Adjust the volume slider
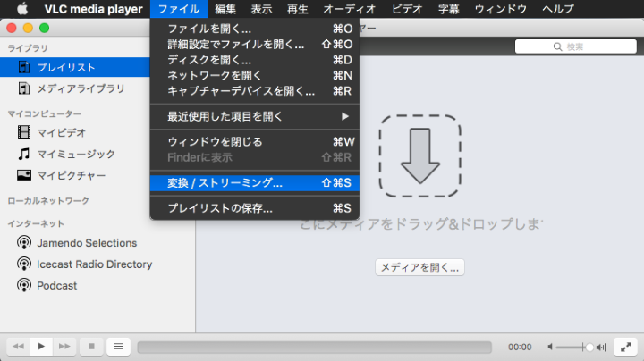This screenshot has width=644, height=361. 574,347
